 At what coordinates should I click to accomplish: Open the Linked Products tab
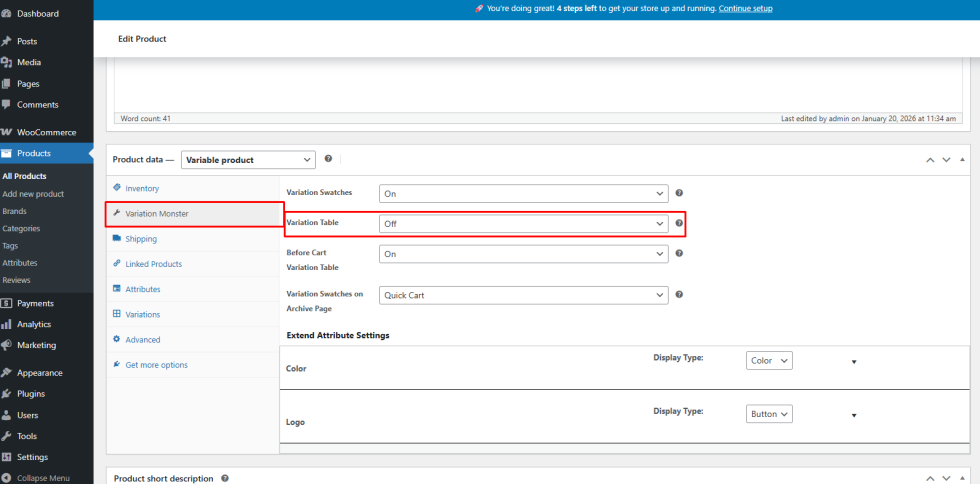(153, 264)
